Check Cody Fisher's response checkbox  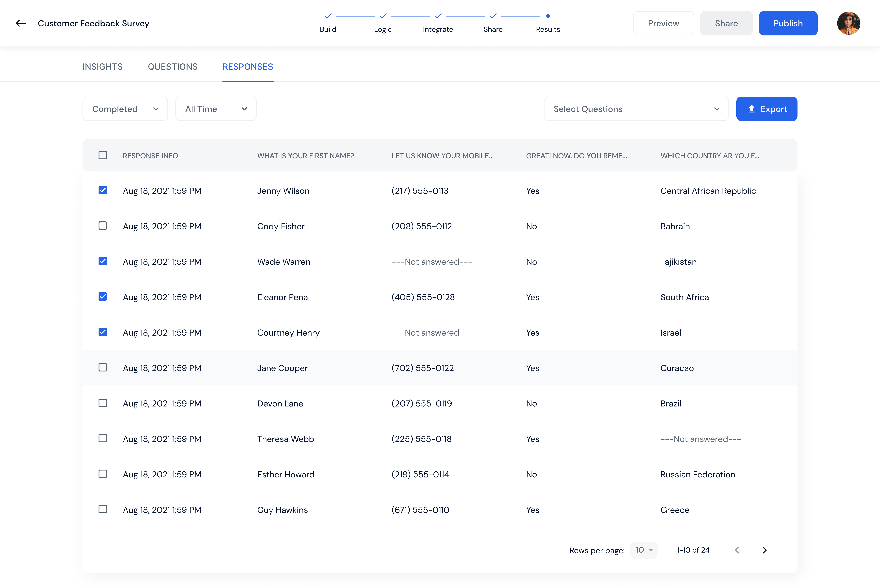[102, 225]
